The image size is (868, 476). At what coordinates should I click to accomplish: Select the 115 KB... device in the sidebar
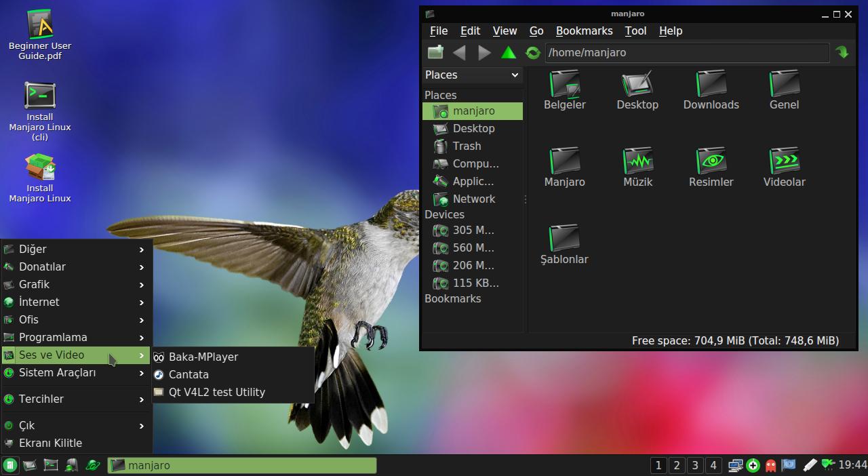click(x=473, y=283)
